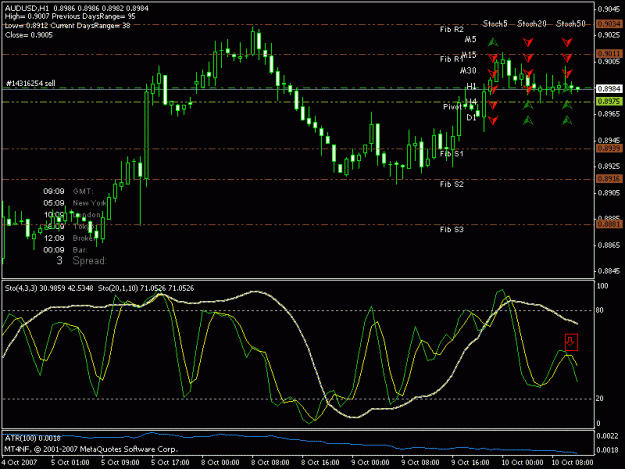This screenshot has height=469, width=625.
Task: Select the M15 Stoch50 red arrow
Action: tap(567, 58)
